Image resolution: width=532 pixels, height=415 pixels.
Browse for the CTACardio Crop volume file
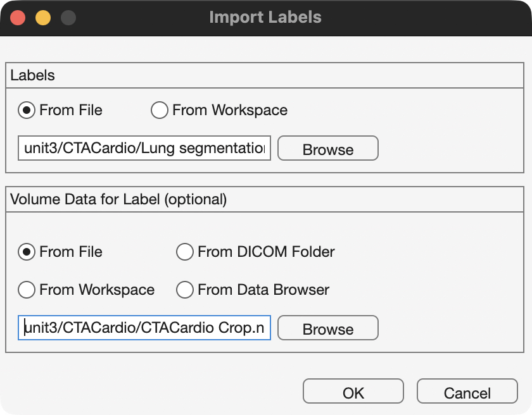(327, 328)
